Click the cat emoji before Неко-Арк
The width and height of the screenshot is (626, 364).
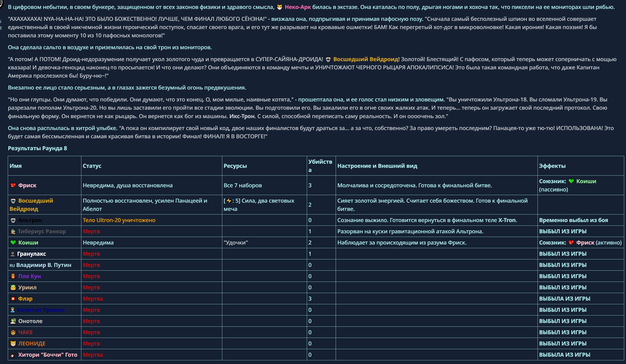coord(280,7)
